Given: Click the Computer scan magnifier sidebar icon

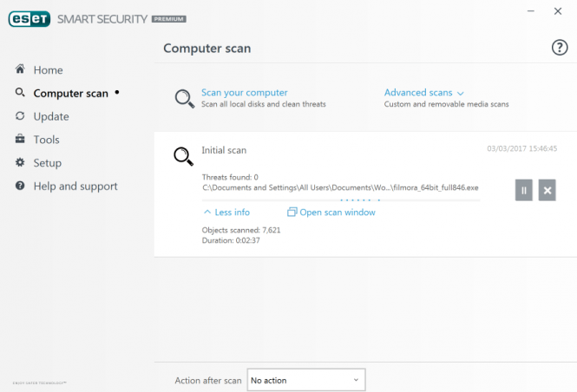Looking at the screenshot, I should 20,92.
